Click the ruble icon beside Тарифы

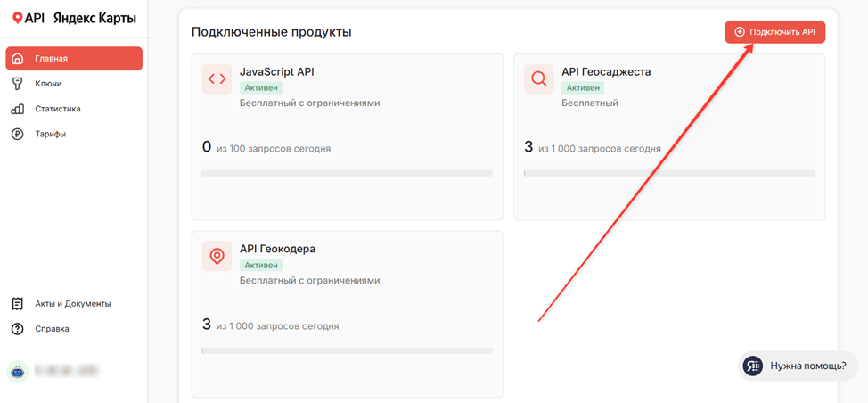(18, 134)
